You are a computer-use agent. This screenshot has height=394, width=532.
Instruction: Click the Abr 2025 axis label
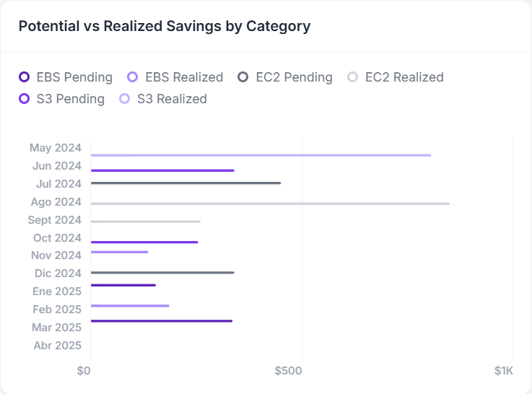pyautogui.click(x=58, y=345)
